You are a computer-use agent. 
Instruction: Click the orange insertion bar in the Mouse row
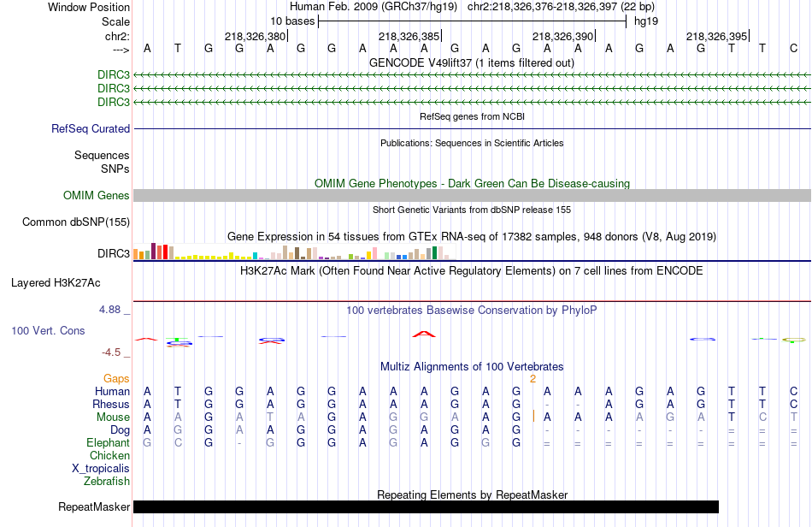coord(533,416)
